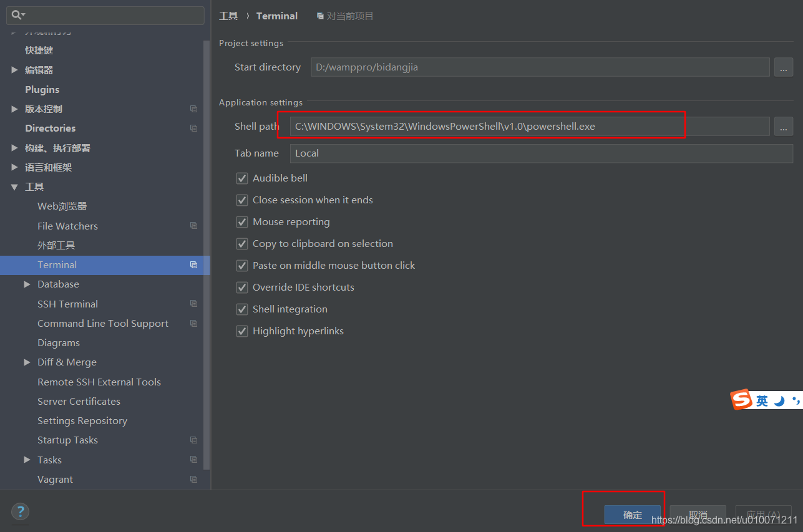This screenshot has width=803, height=532.
Task: Open Vagrant settings page
Action: [x=55, y=479]
